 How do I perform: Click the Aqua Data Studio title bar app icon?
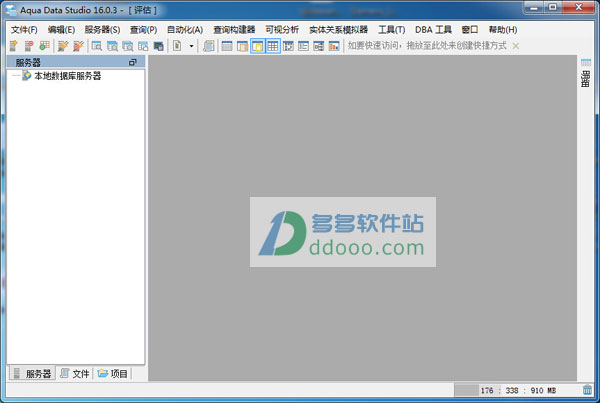pyautogui.click(x=11, y=10)
